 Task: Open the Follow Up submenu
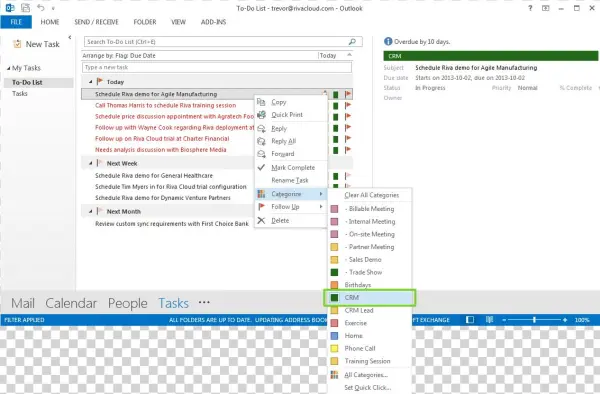point(291,207)
